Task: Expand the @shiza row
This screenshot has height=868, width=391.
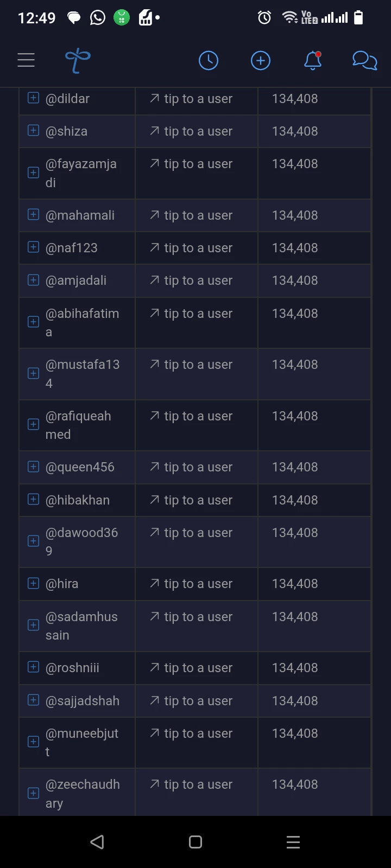Action: click(33, 131)
